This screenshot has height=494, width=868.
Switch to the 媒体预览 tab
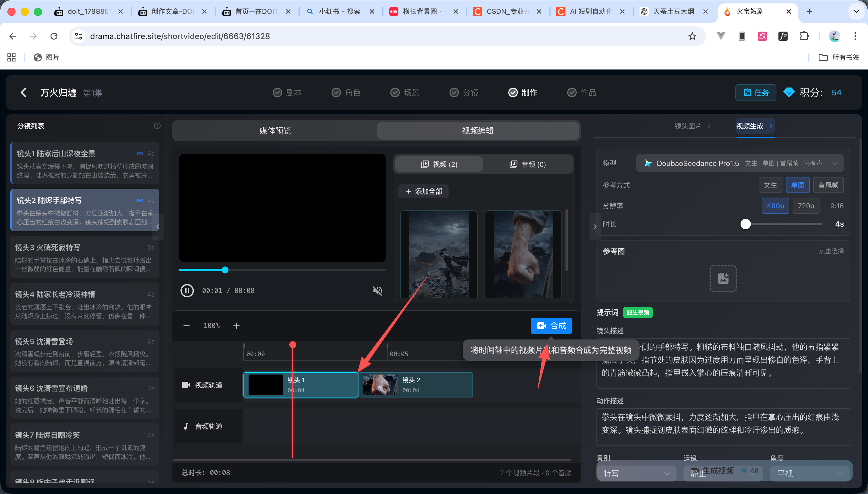pyautogui.click(x=275, y=131)
